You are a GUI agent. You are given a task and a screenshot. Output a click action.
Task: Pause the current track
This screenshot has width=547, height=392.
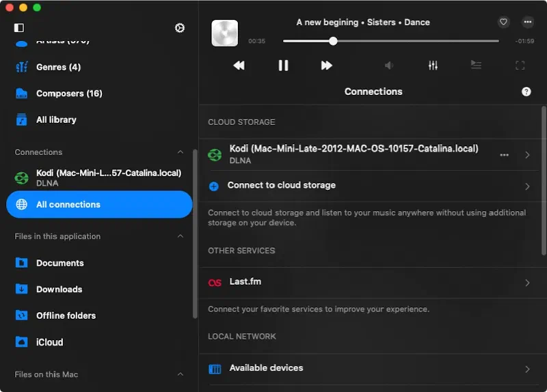coord(283,66)
